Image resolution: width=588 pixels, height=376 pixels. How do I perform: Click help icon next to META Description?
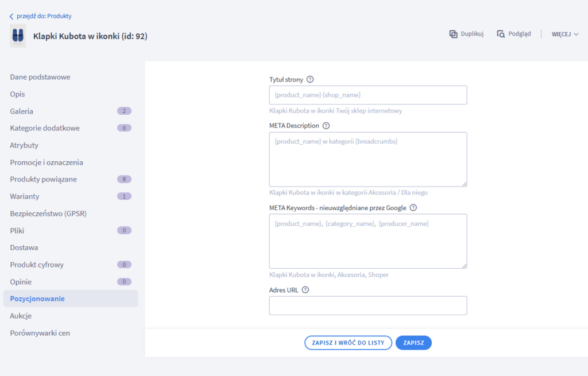pos(326,126)
